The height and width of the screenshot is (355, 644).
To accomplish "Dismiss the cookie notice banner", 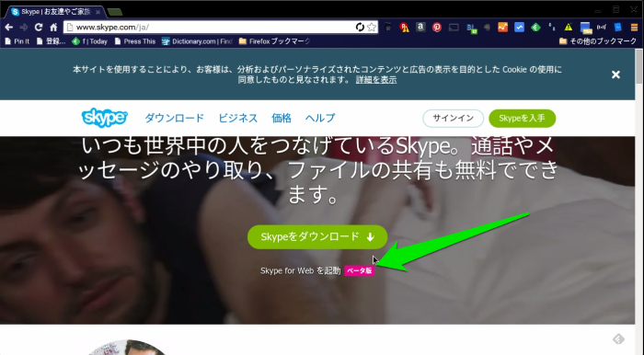I will coord(615,74).
